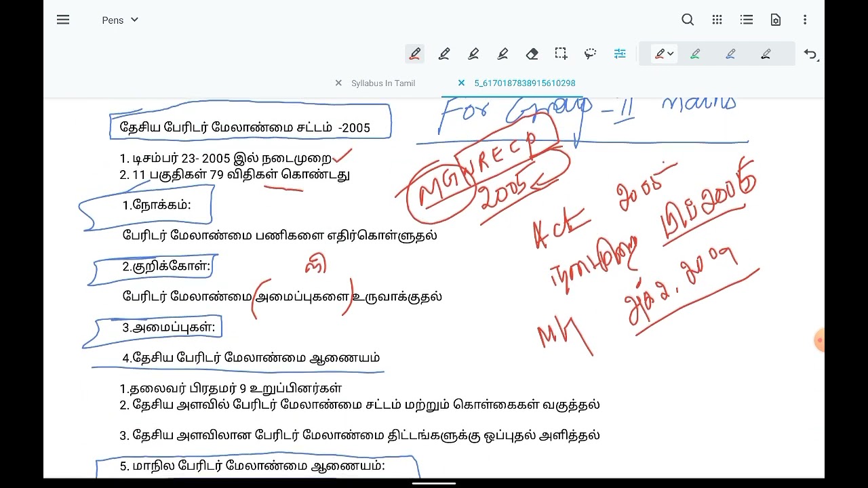This screenshot has width=868, height=488.
Task: Undo the last stroke
Action: [x=810, y=54]
